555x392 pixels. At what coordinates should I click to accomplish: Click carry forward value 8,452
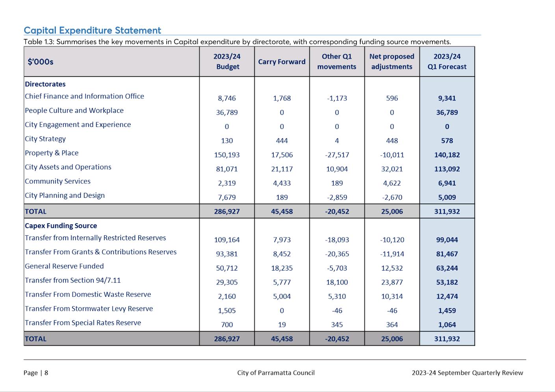coord(282,254)
